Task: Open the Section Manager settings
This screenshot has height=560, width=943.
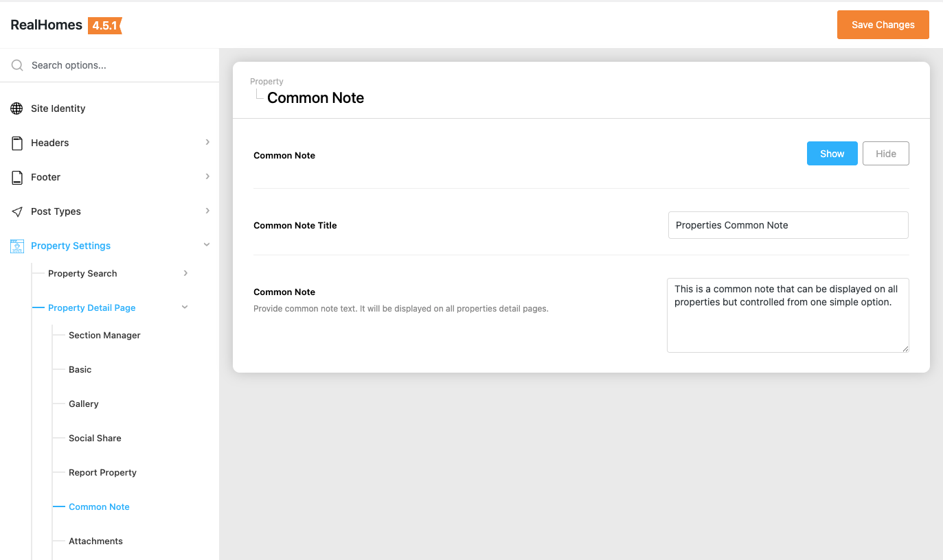Action: click(x=104, y=335)
